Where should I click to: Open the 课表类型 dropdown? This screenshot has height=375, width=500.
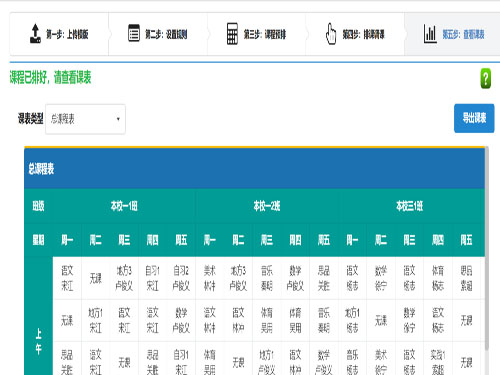click(x=85, y=119)
